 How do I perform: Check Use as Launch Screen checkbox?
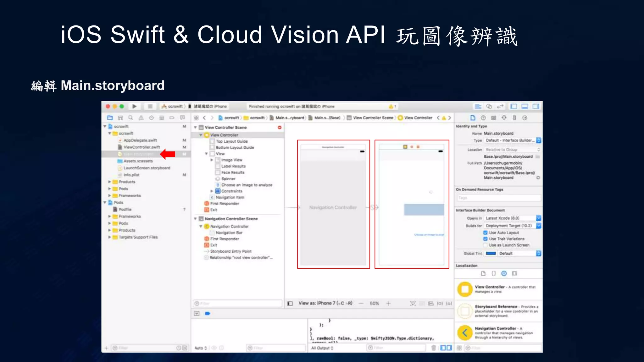pos(485,245)
